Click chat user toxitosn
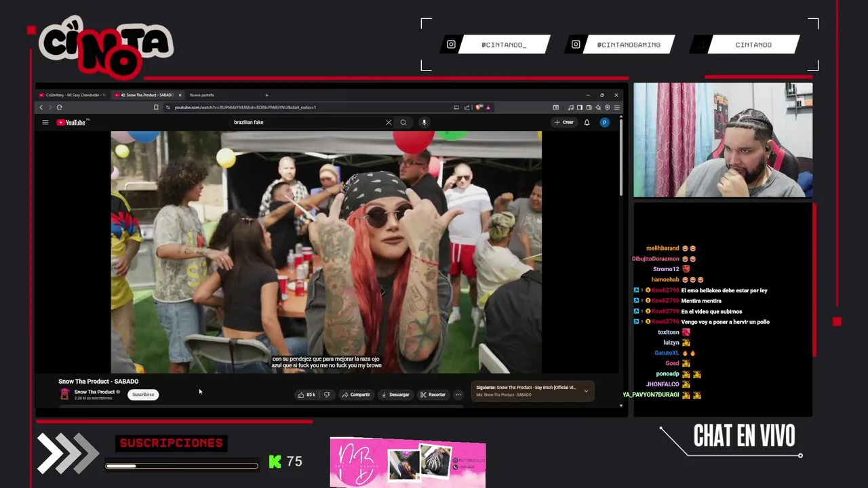The width and height of the screenshot is (868, 488). (668, 332)
